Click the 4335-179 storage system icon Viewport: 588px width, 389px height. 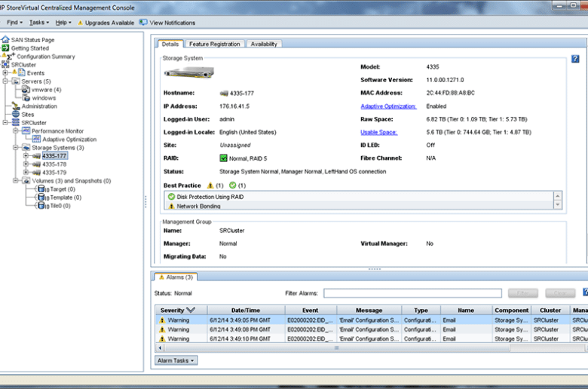(36, 173)
